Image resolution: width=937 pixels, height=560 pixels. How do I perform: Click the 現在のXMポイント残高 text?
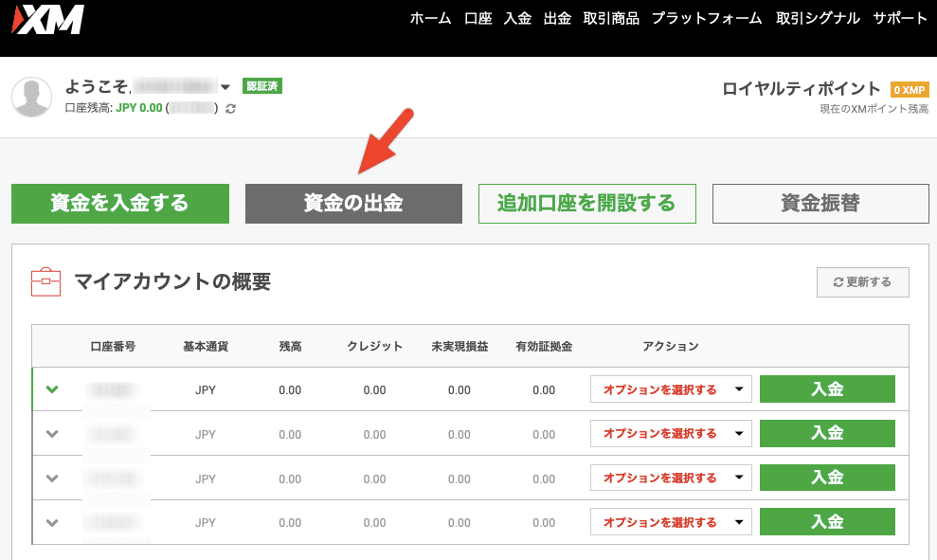(x=874, y=109)
